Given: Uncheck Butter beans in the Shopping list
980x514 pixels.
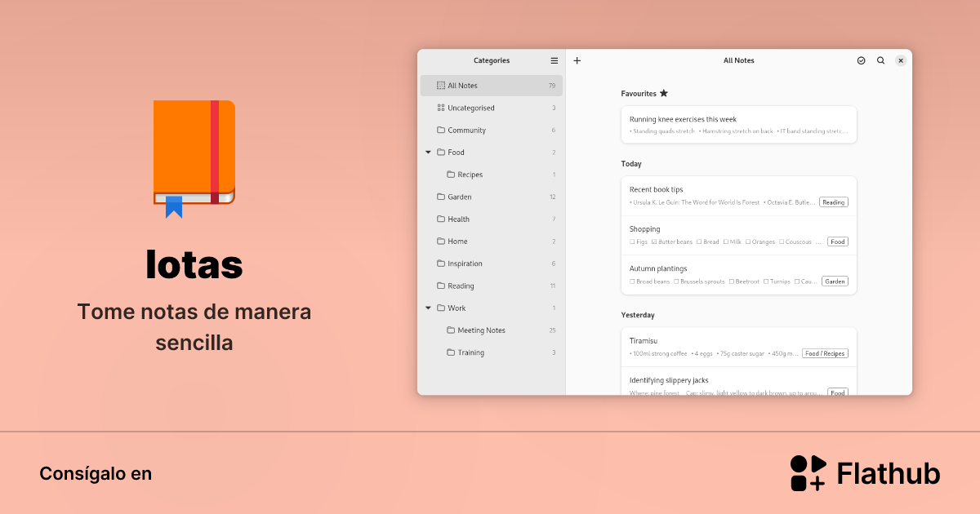Looking at the screenshot, I should (655, 241).
